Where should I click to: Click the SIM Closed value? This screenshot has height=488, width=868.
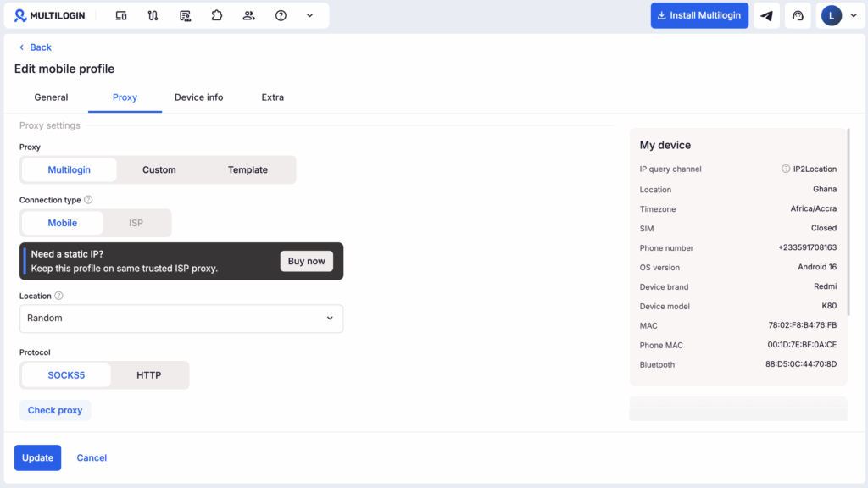824,228
